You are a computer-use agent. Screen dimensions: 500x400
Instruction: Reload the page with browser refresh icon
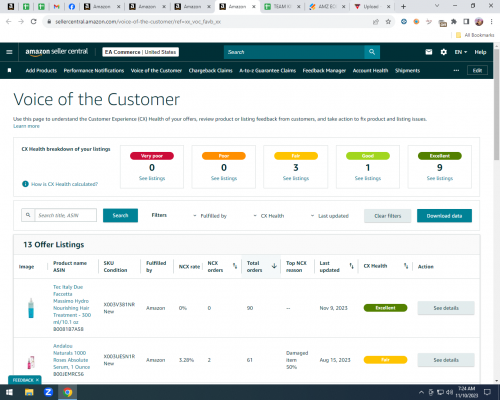pos(33,22)
